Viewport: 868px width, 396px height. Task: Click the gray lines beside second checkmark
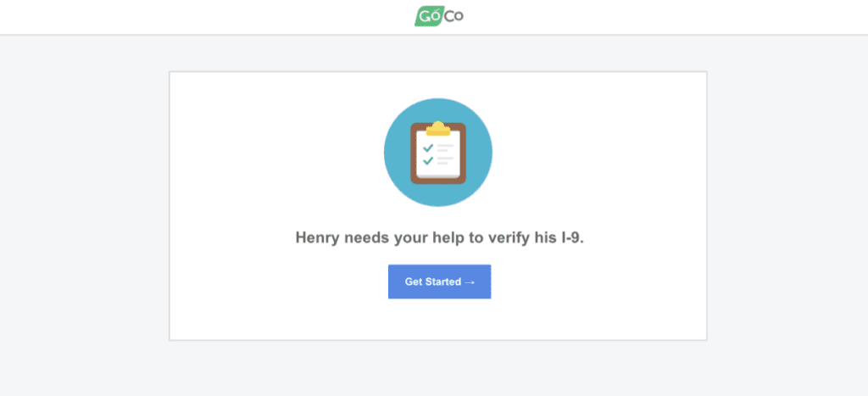(445, 160)
